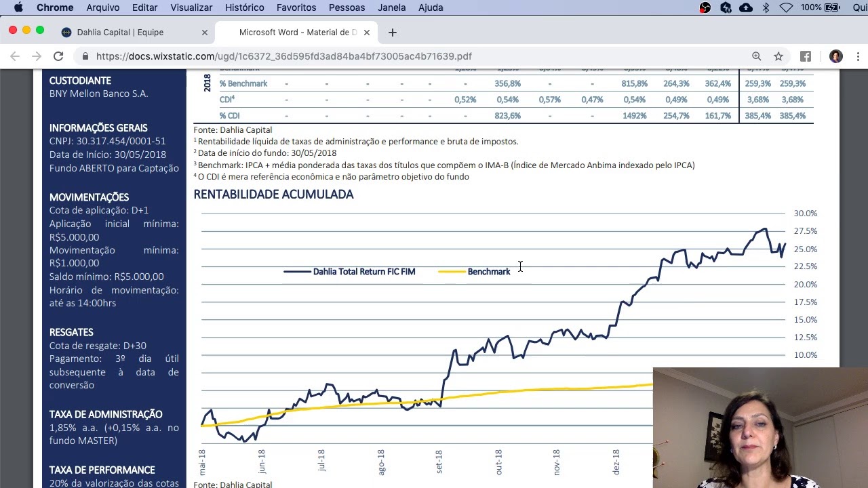The height and width of the screenshot is (488, 868).
Task: Reload the current page
Action: coord(58,56)
